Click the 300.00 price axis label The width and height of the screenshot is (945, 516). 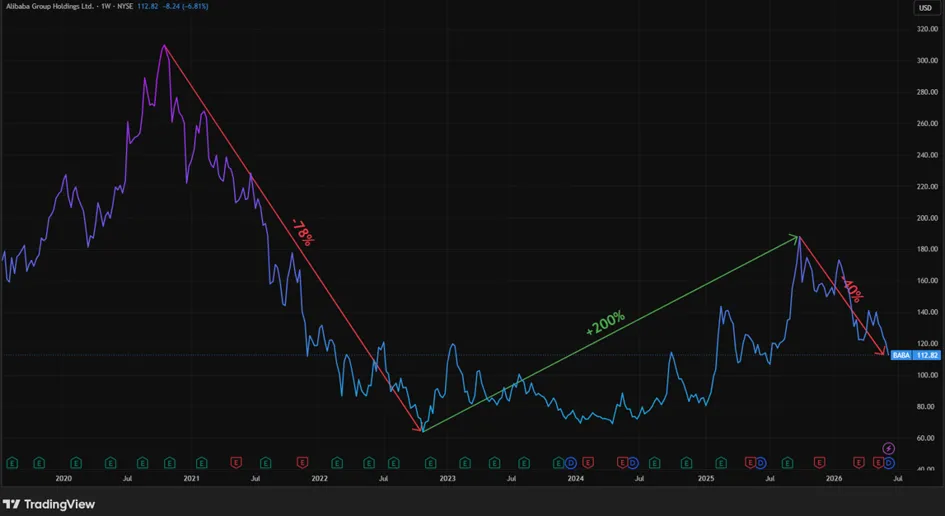point(927,60)
